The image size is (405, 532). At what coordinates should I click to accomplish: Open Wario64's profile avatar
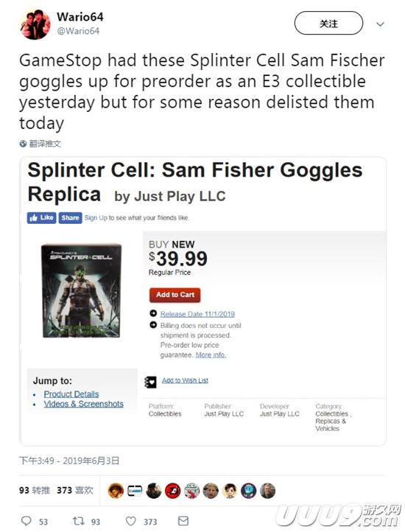click(35, 24)
